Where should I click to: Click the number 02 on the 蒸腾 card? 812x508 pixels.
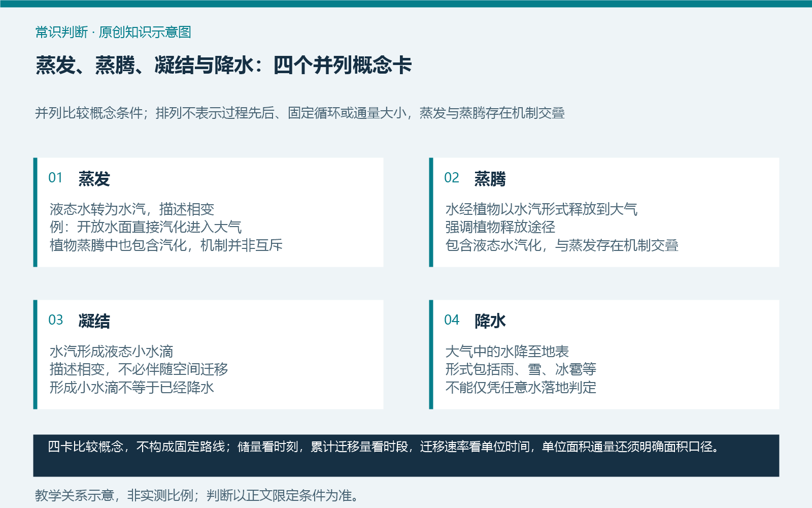pyautogui.click(x=451, y=178)
